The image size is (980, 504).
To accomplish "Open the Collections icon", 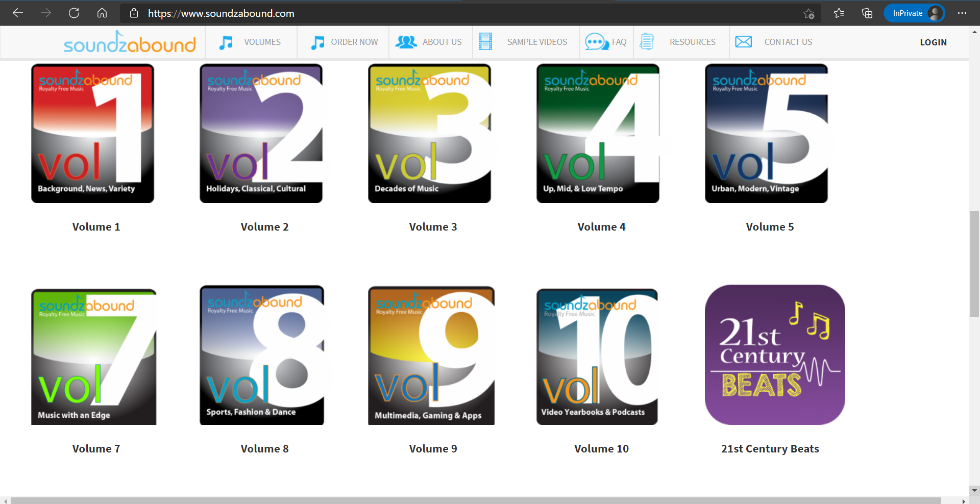I will click(x=867, y=13).
